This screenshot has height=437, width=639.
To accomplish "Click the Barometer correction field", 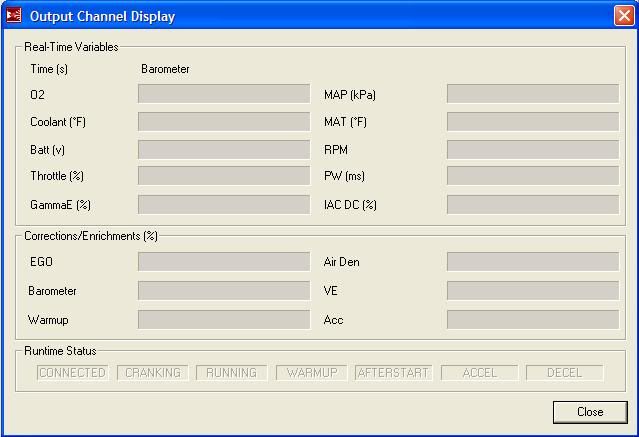I will pos(224,290).
